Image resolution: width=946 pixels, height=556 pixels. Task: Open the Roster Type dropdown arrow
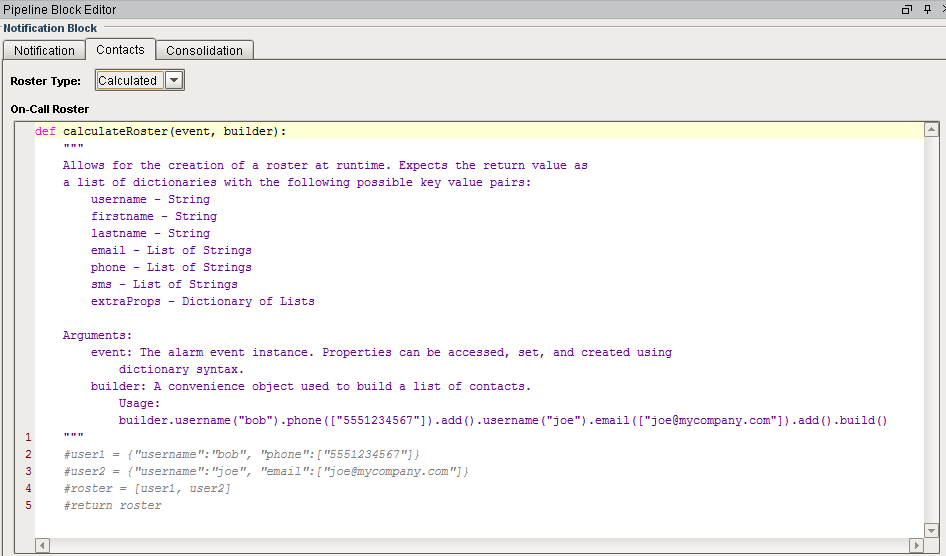[x=174, y=80]
